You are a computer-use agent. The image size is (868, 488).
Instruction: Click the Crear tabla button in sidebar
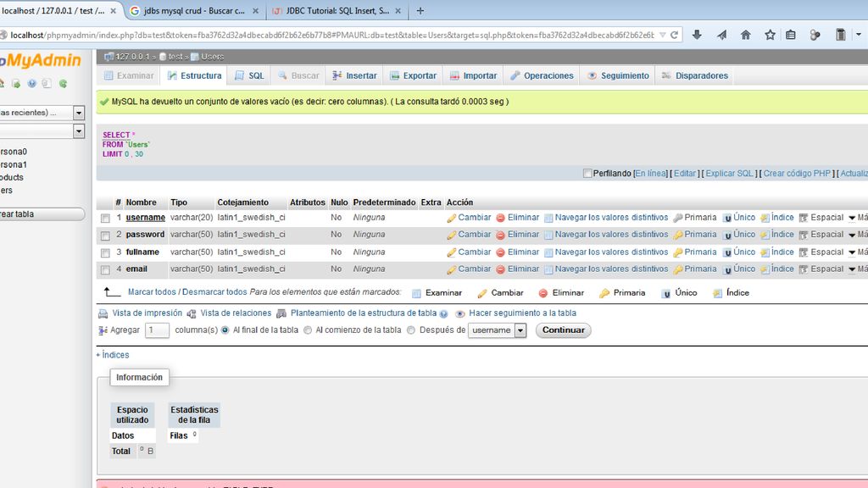click(x=42, y=214)
